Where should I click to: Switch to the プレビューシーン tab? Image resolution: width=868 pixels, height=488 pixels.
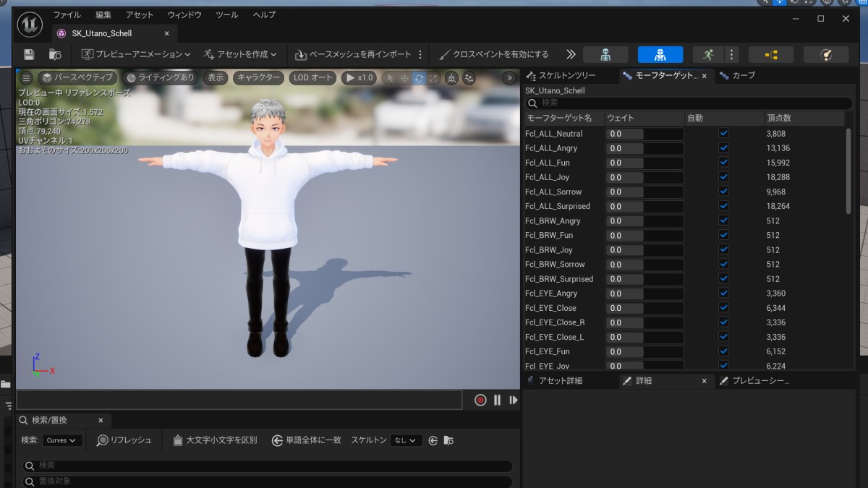(x=760, y=380)
